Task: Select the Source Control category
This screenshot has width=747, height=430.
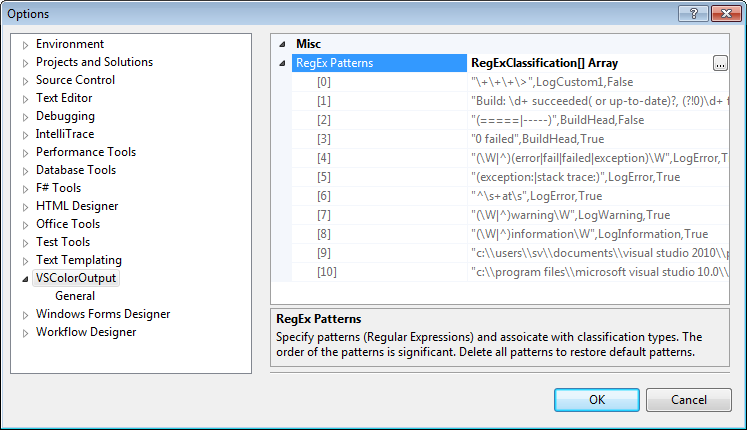Action: click(x=75, y=80)
